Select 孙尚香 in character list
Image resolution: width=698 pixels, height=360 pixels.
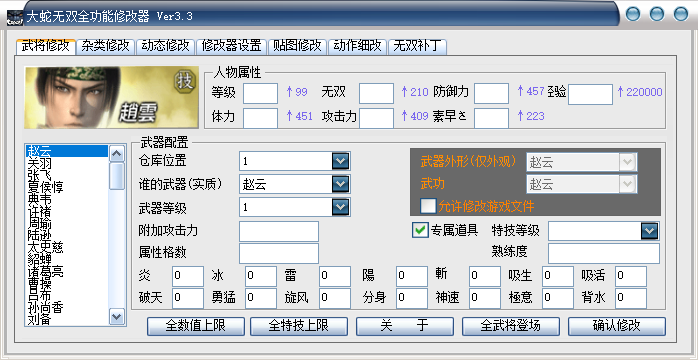coord(67,307)
